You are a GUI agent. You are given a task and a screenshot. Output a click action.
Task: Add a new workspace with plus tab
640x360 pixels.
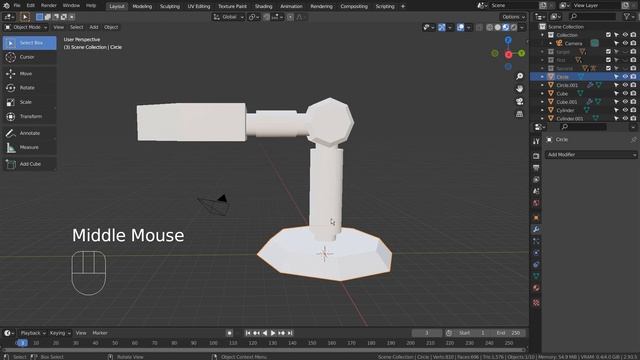pyautogui.click(x=403, y=6)
